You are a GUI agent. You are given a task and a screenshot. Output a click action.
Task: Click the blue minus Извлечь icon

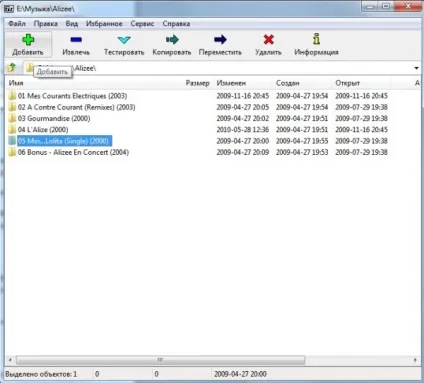coord(76,40)
